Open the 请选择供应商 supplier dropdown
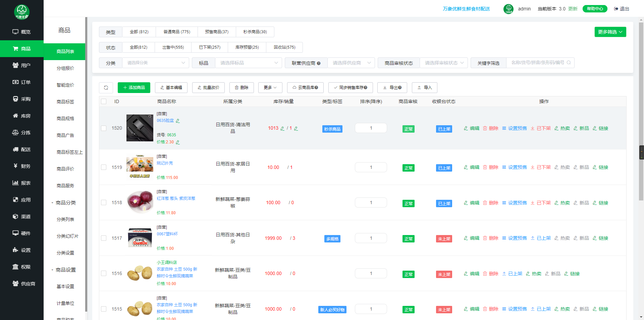Image resolution: width=644 pixels, height=320 pixels. tap(351, 63)
